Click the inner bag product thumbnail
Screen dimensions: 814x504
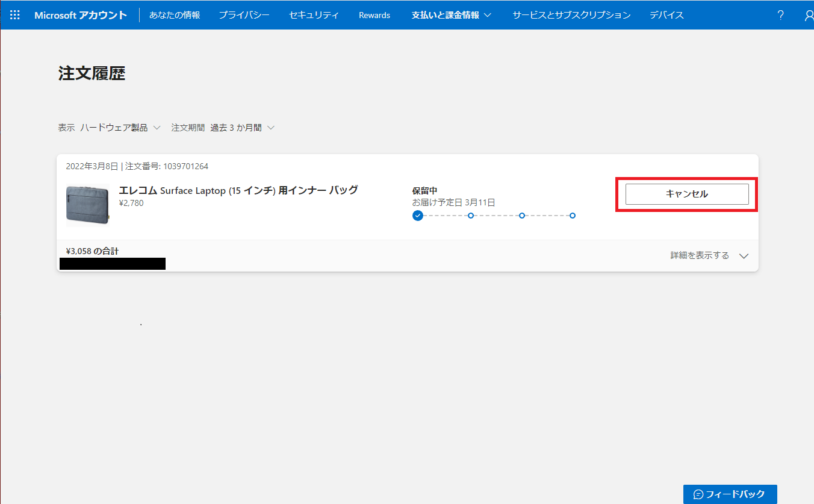coord(88,205)
